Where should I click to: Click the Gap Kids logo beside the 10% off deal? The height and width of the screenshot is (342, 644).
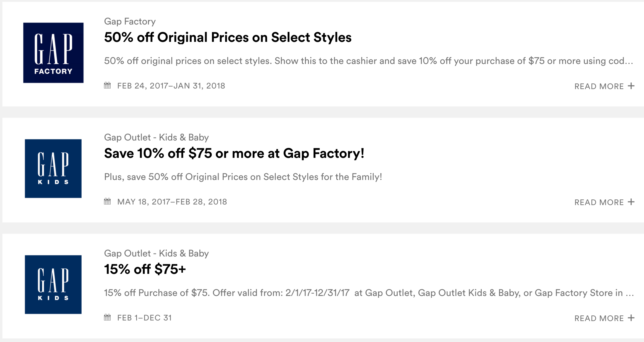click(x=53, y=168)
